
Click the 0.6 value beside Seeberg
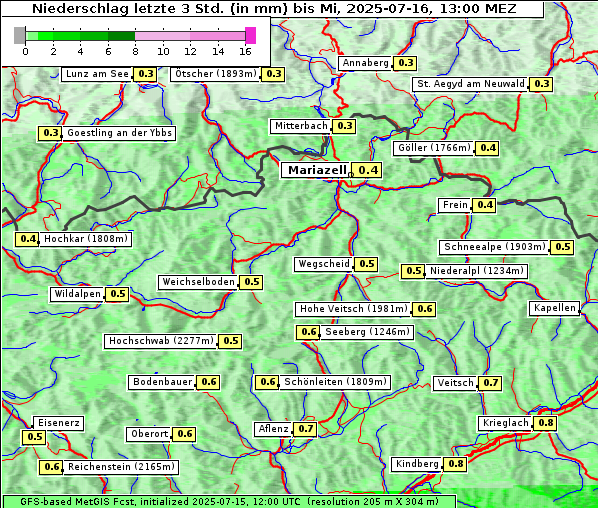point(308,332)
